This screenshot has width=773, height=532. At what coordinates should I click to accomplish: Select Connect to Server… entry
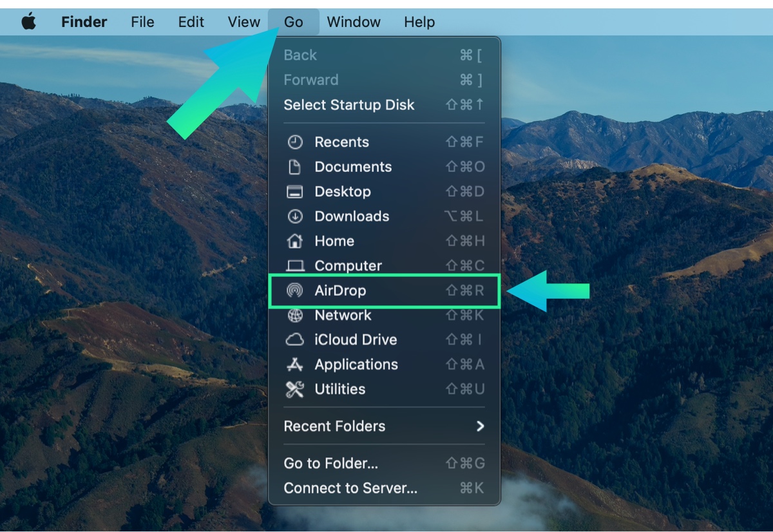(x=350, y=488)
